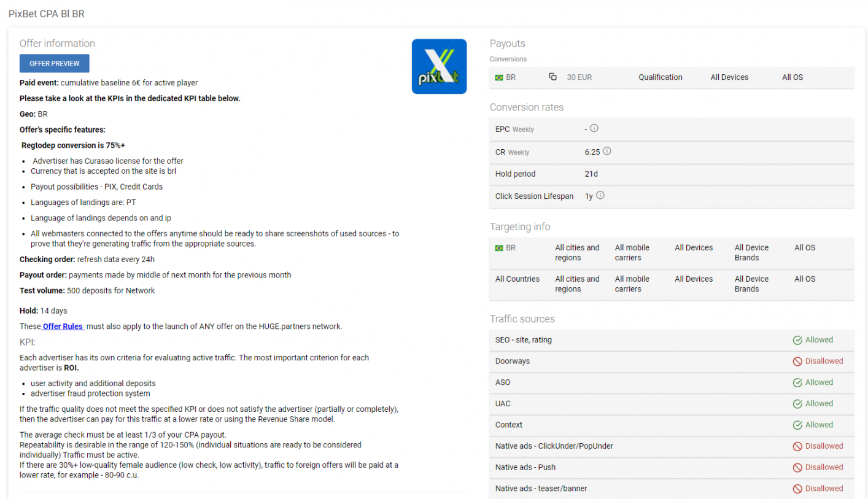Click 'All OS' in the Payouts row
The image size is (868, 499).
point(792,77)
